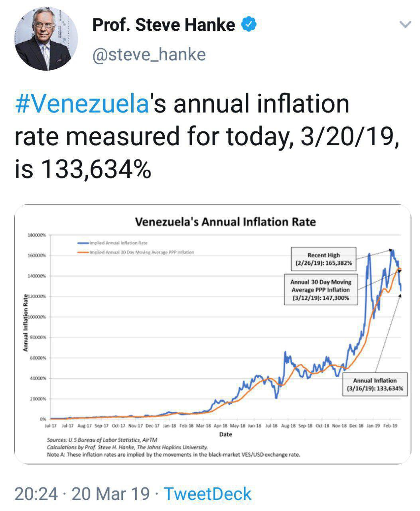Click the 30 Day Moving Average annotation box
Viewport: 420px width, 511px height.
click(x=320, y=290)
